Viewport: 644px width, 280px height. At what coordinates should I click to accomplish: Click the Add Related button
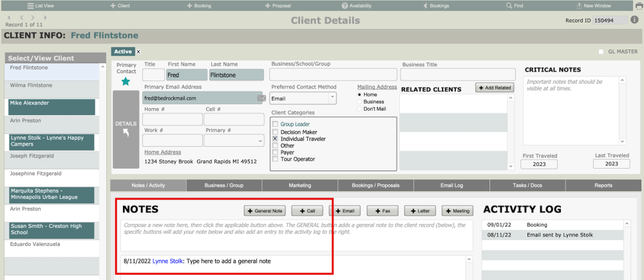(495, 88)
